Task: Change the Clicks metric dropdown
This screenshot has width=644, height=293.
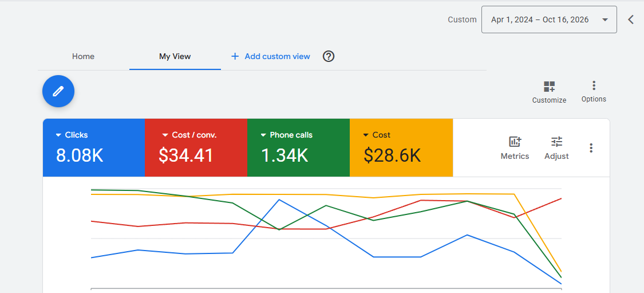Action: pos(72,135)
